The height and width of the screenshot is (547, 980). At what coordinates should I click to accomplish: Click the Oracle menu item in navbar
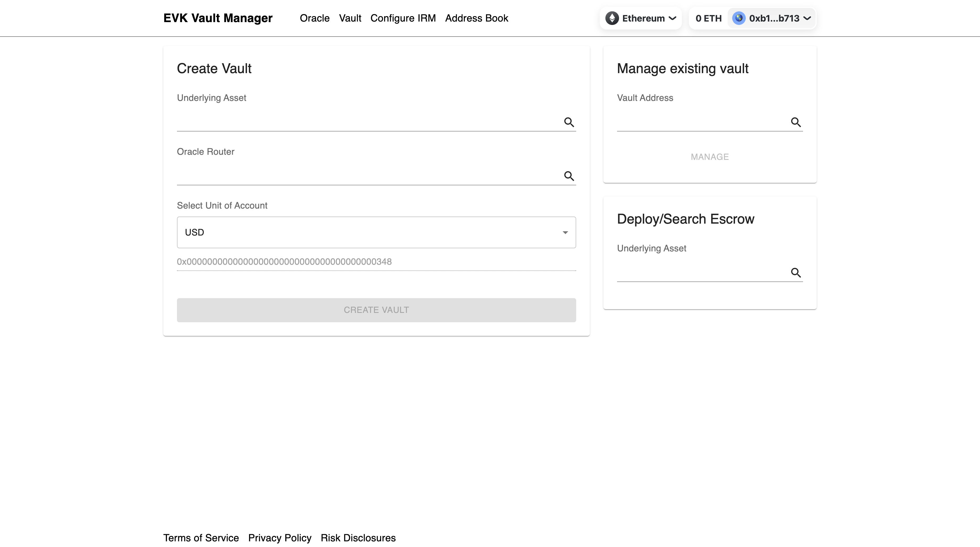pos(314,18)
